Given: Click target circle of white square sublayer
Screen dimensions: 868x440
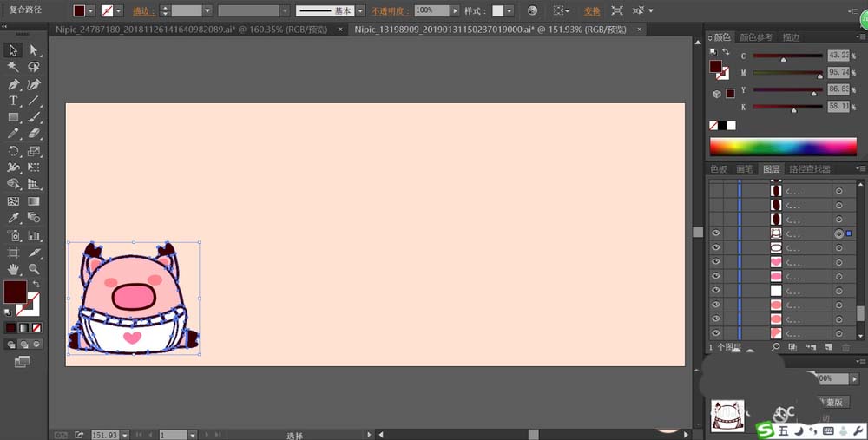Looking at the screenshot, I should point(839,291).
